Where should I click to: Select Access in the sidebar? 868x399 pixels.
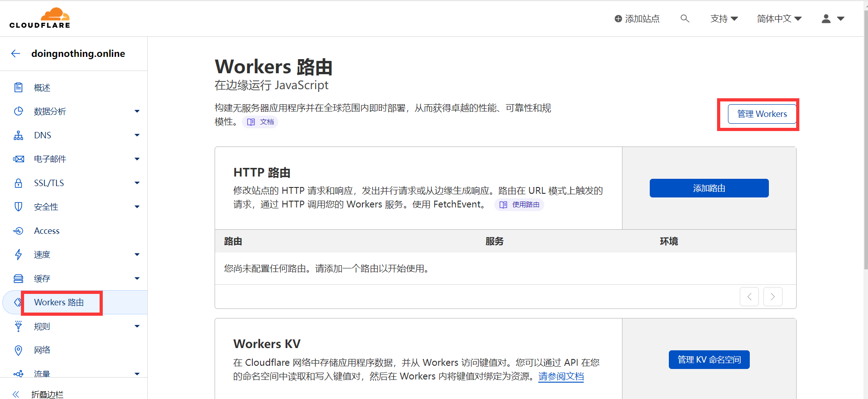[x=46, y=231]
